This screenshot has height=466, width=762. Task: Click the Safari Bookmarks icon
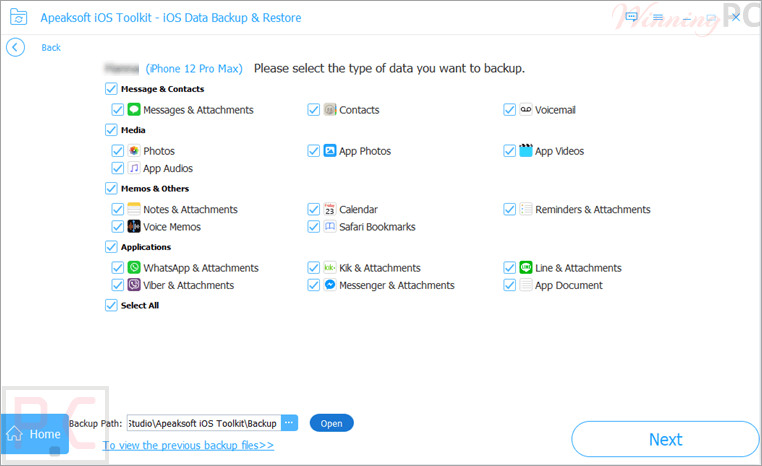pyautogui.click(x=330, y=226)
